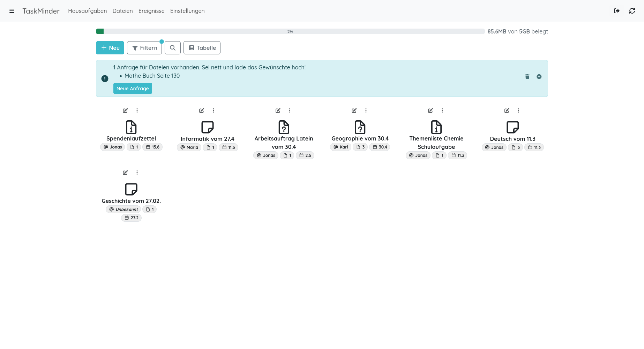The image size is (644, 349).
Task: Click the plus circle icon in request banner
Action: point(539,77)
